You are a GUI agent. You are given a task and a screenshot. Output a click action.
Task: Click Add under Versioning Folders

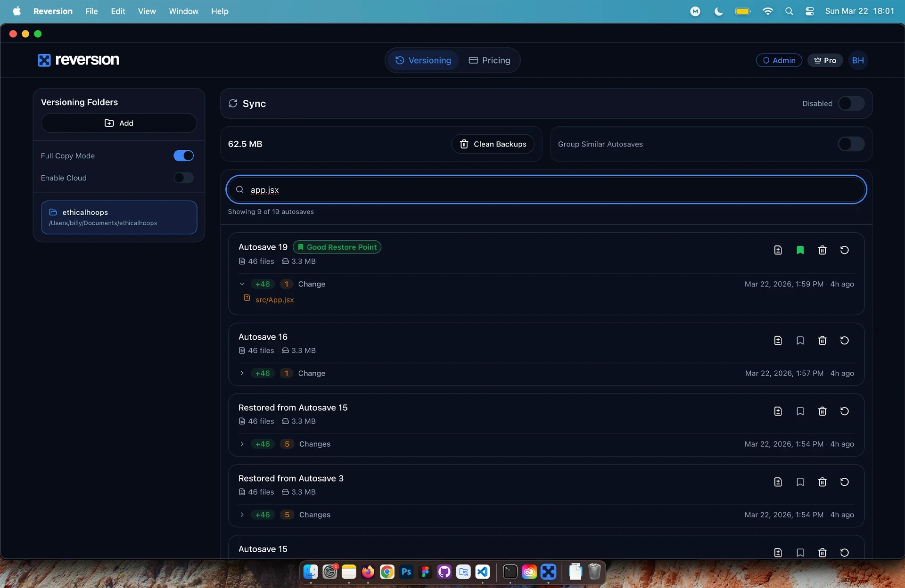[x=119, y=123]
